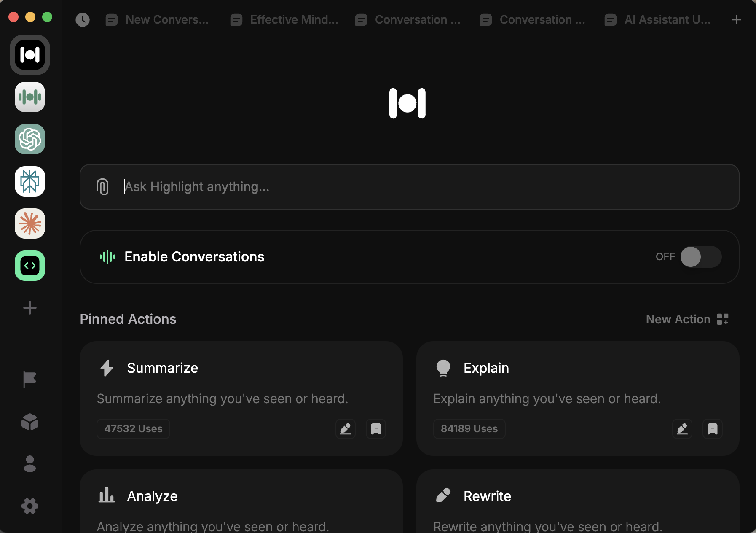Click the green waveform Conversations icon
Viewport: 756px width, 533px height.
[x=107, y=256]
